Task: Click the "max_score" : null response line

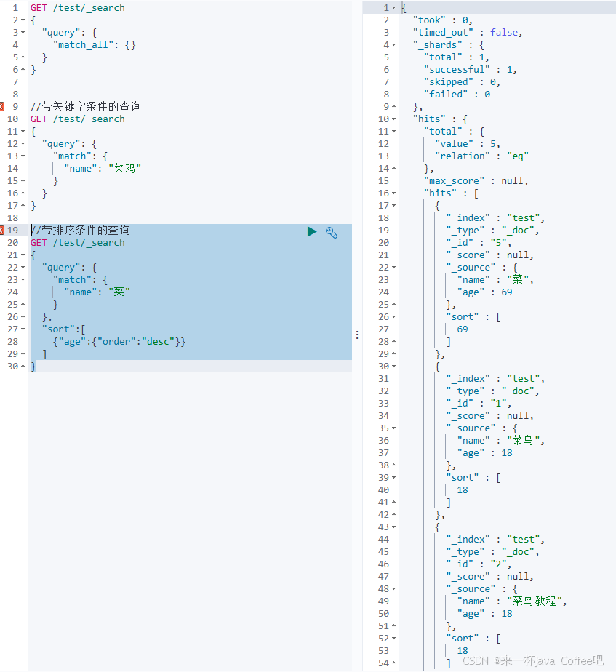Action: (x=476, y=181)
